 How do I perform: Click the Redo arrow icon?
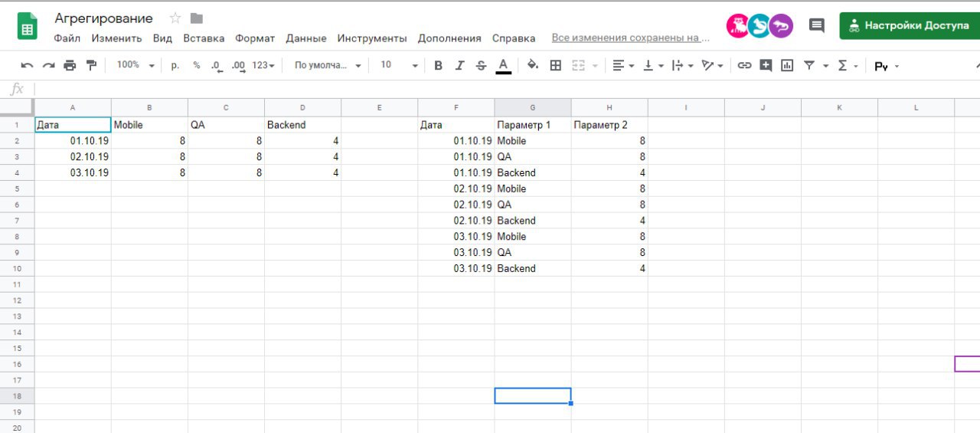click(48, 66)
